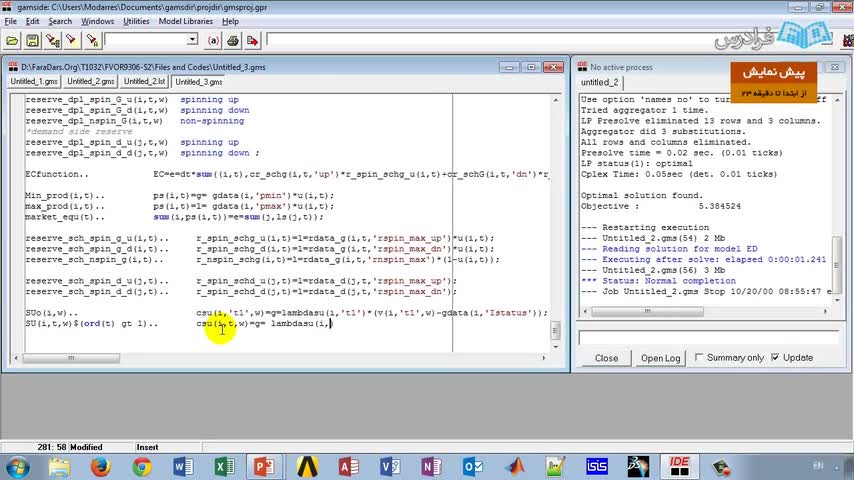Click the 'Optimal solution found.' log line
The image size is (854, 480).
(x=642, y=196)
